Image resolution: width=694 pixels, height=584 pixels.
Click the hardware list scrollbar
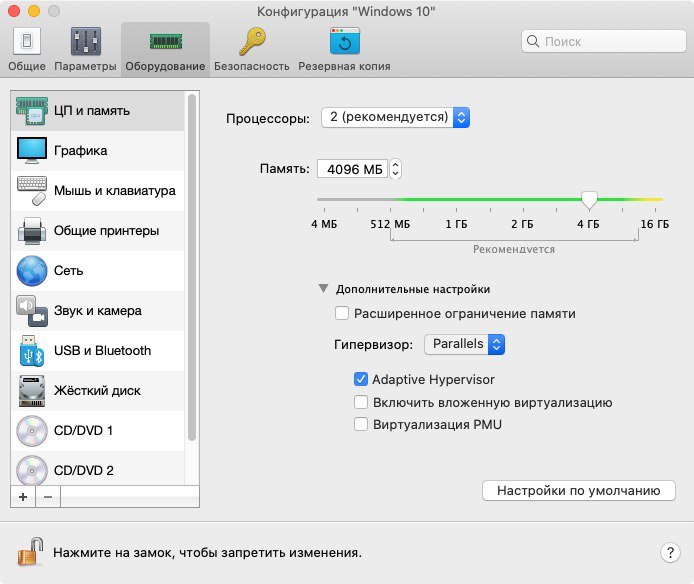coord(192,267)
